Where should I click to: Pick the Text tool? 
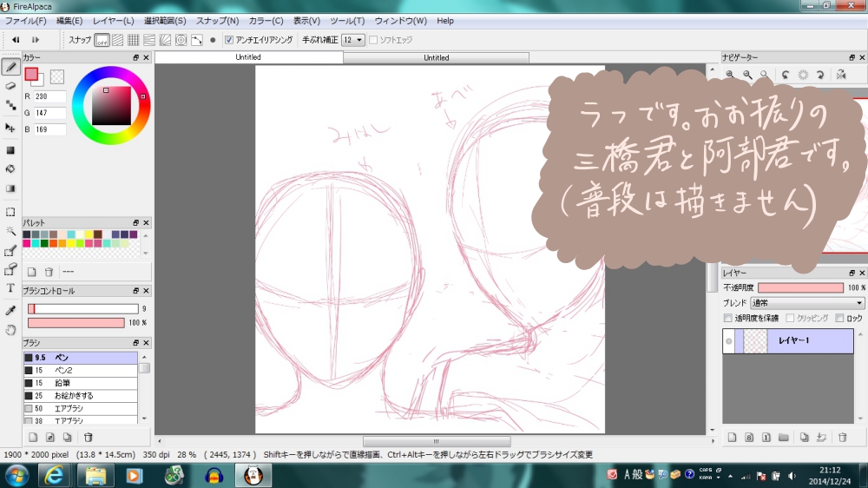[10, 287]
